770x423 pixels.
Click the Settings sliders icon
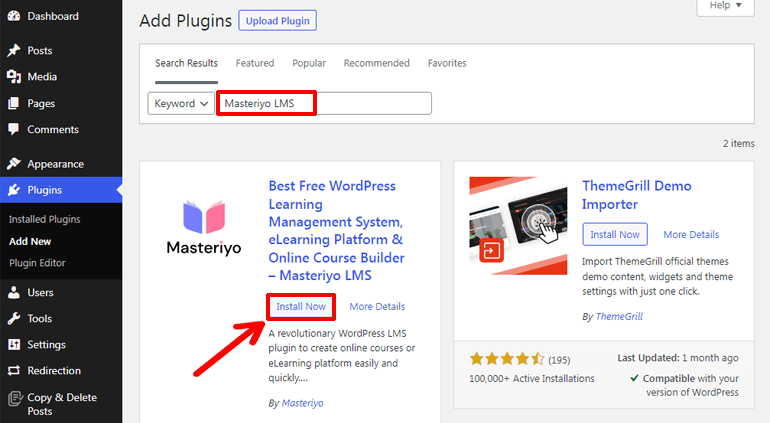(14, 344)
